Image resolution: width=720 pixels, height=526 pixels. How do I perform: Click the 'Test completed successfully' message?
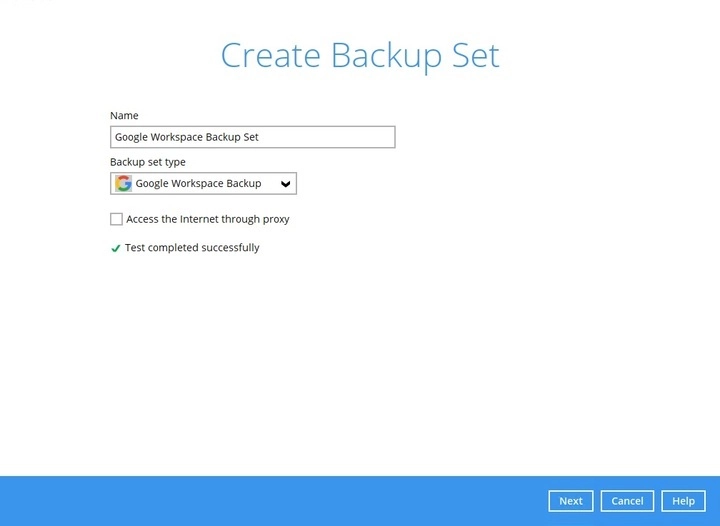[191, 248]
